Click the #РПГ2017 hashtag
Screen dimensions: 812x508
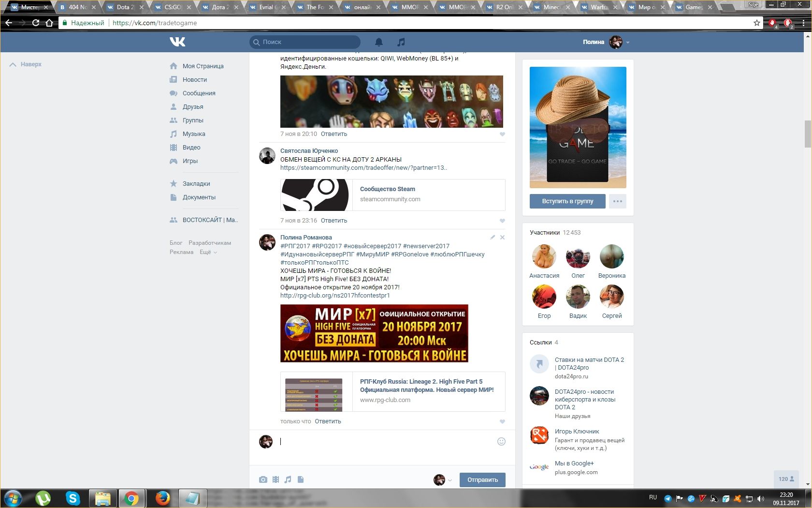[295, 246]
